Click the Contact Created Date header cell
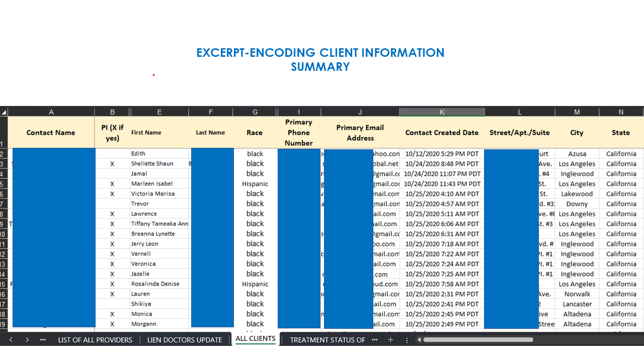 [x=442, y=133]
